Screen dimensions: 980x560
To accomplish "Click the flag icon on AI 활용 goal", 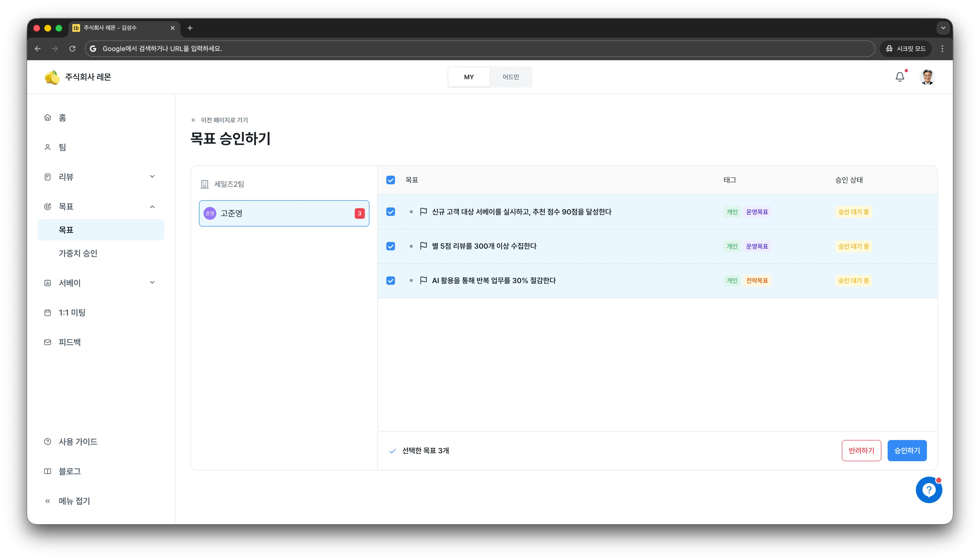I will (x=423, y=280).
